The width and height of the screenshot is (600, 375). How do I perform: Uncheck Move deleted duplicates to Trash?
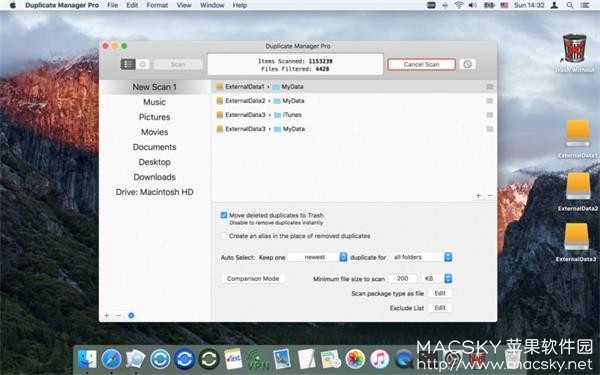click(224, 215)
